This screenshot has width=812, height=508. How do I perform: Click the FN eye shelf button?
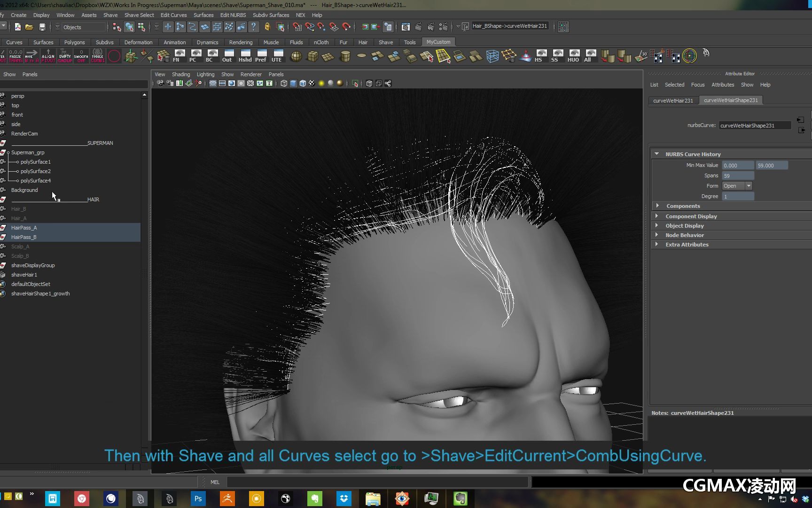coord(180,56)
